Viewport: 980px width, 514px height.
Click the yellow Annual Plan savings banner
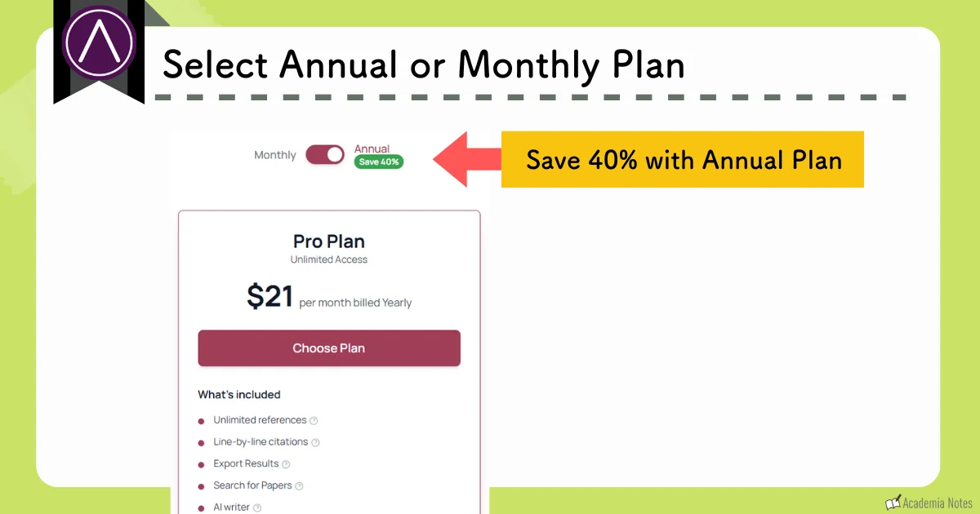(683, 160)
